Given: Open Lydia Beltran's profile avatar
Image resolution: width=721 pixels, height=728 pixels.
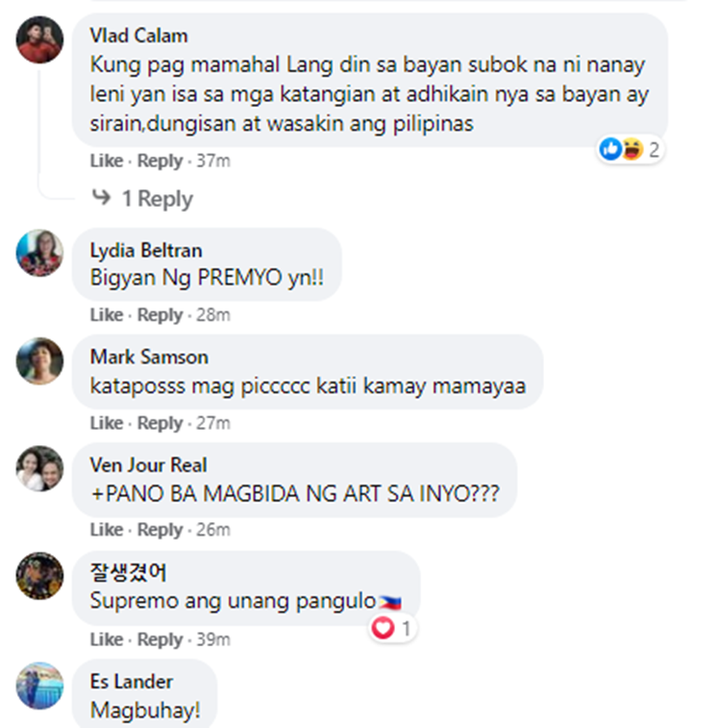Looking at the screenshot, I should pos(40,253).
